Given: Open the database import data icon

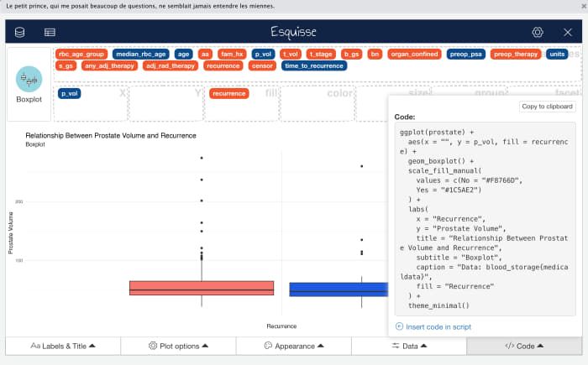Looking at the screenshot, I should [20, 32].
